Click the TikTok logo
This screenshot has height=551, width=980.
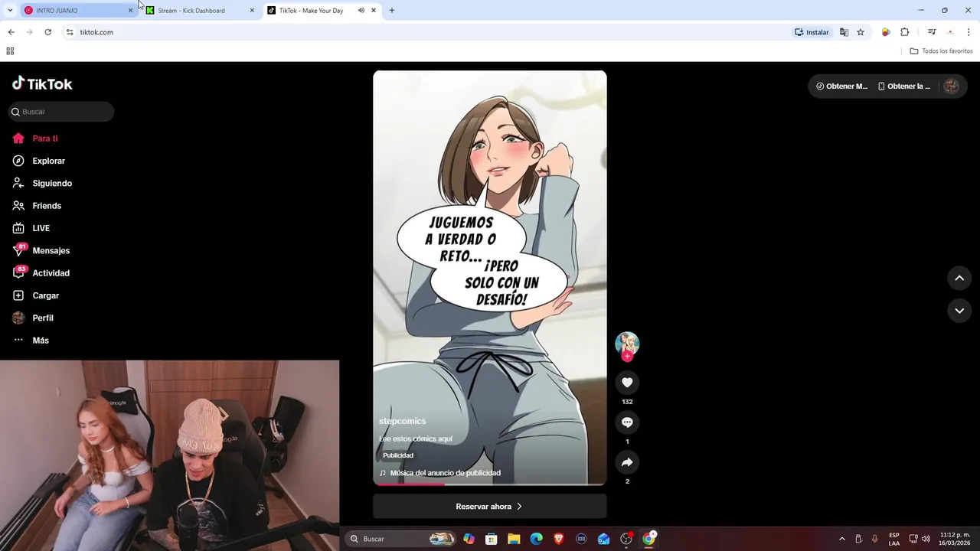(x=42, y=83)
